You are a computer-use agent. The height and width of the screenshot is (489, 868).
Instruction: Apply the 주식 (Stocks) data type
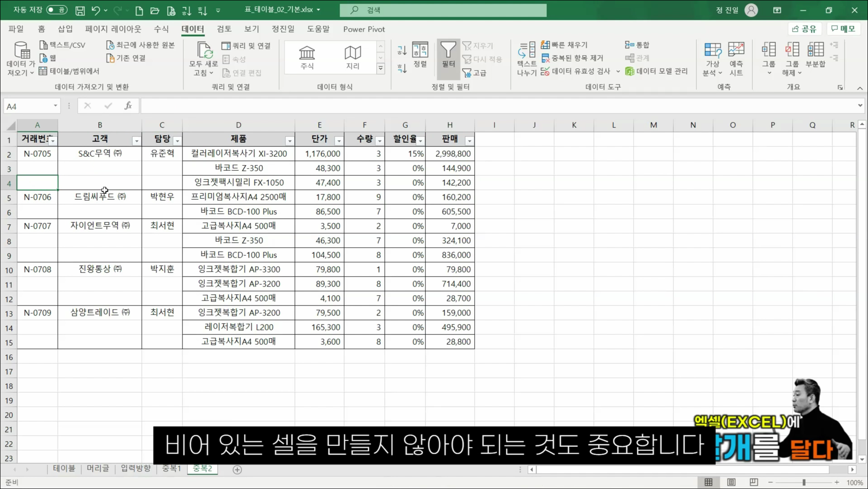click(307, 57)
